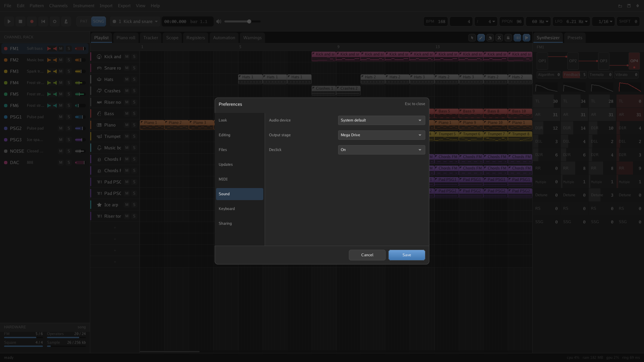The image size is (644, 362).
Task: Click Save in Preferences dialog
Action: click(x=407, y=255)
